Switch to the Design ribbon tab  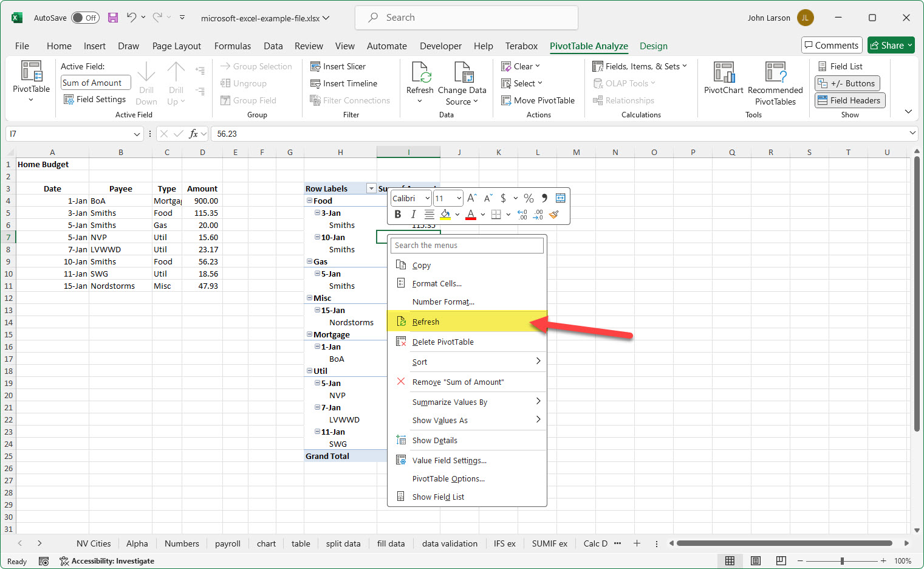tap(654, 46)
